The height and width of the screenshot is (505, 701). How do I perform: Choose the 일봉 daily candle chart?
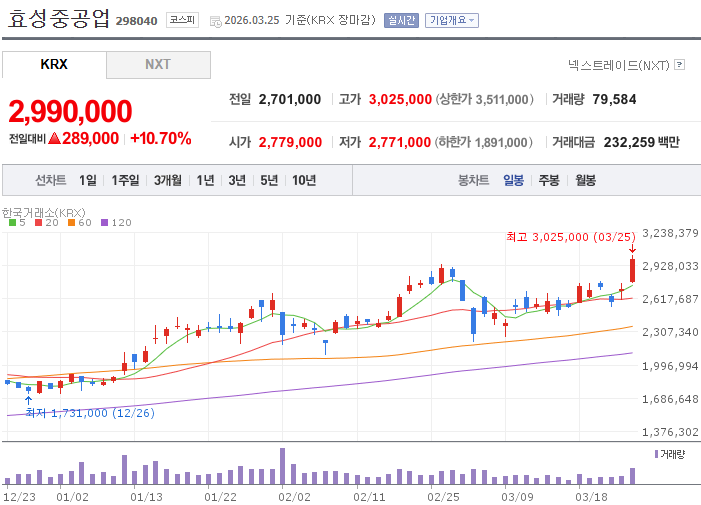[x=513, y=180]
